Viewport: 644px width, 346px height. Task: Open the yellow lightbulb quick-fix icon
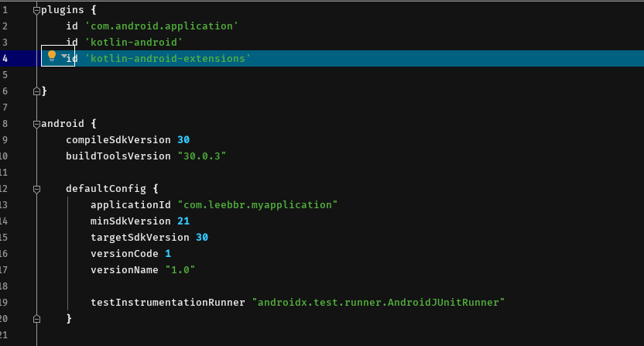(x=51, y=57)
